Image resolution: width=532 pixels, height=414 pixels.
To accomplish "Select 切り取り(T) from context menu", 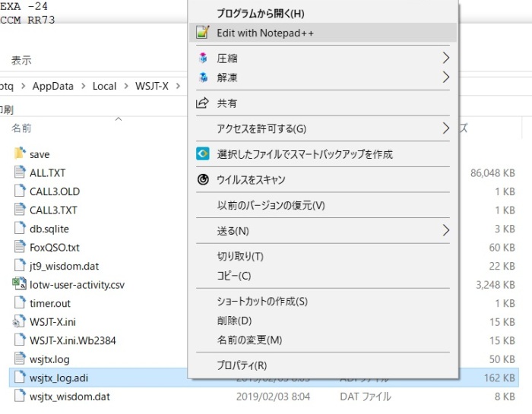I will [x=240, y=256].
